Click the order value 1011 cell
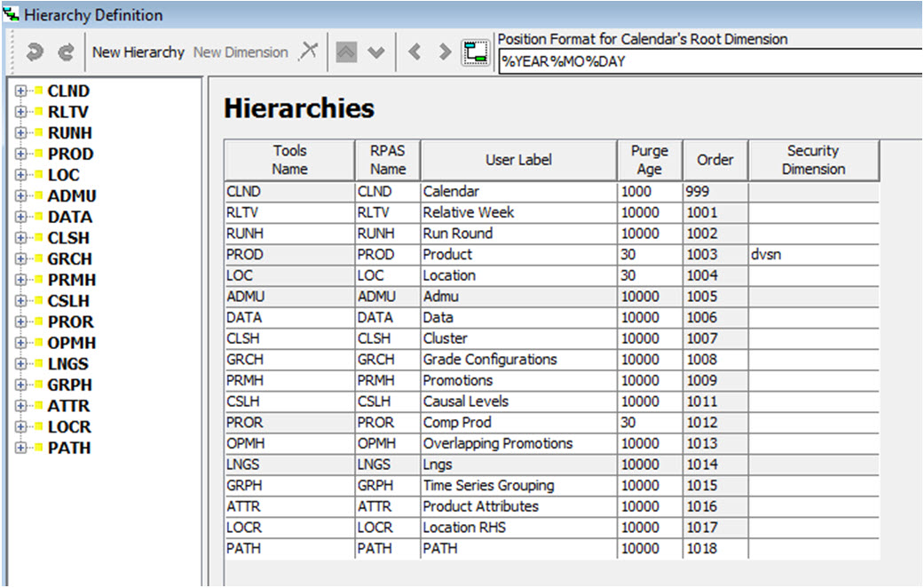Viewport: 924px width, 588px height. click(x=715, y=401)
